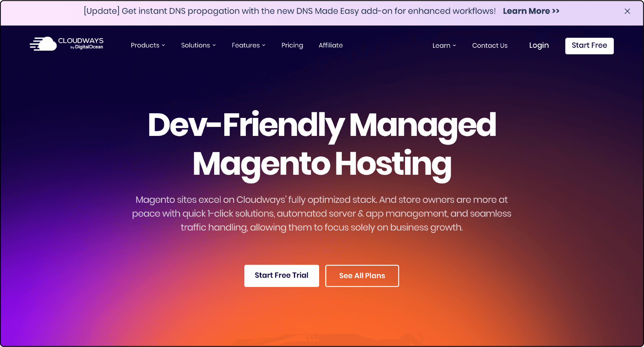Click the Cloudways cloud logo icon
The height and width of the screenshot is (347, 644).
(43, 44)
